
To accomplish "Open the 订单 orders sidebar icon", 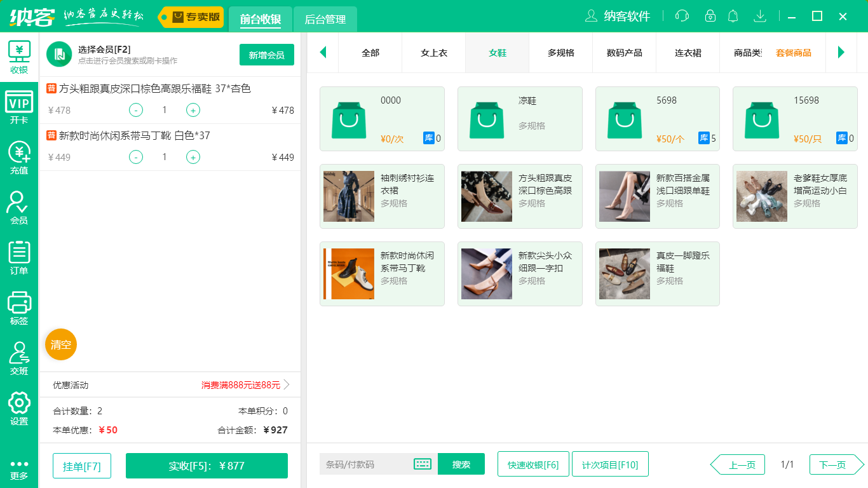I will tap(19, 258).
